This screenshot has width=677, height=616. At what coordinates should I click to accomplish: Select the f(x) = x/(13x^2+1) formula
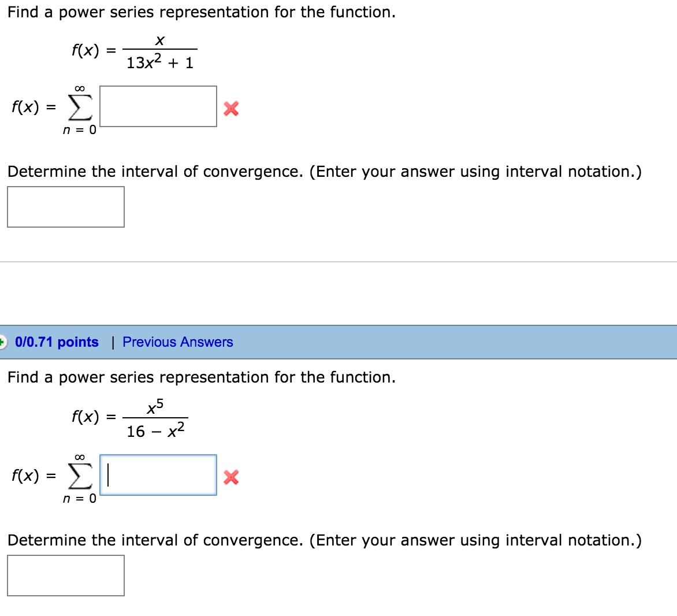(x=133, y=50)
